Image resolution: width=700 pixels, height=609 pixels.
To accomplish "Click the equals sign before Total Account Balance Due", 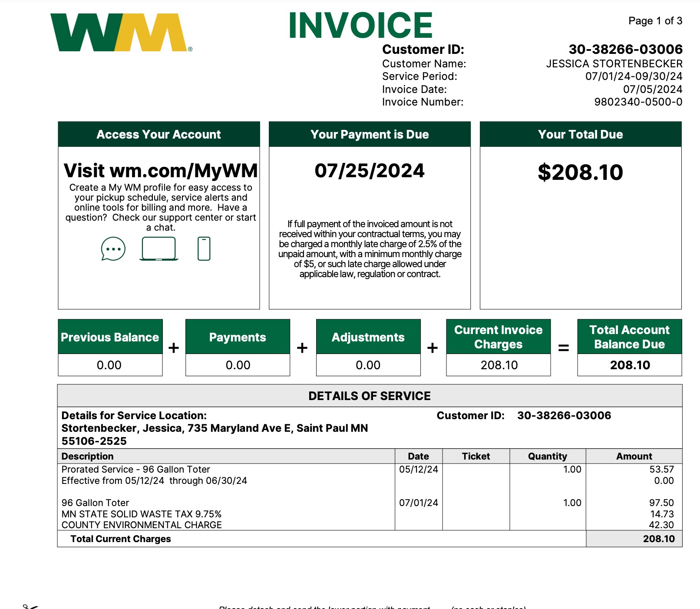I will 563,348.
